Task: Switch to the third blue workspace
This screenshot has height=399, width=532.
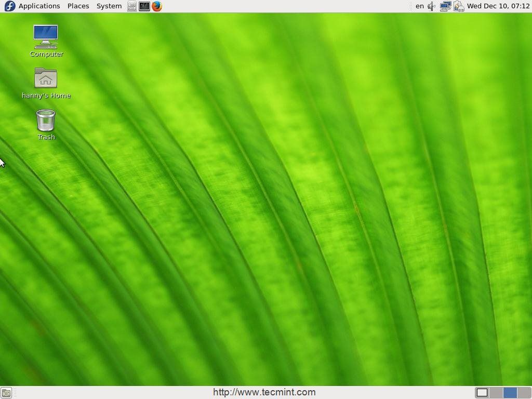Action: [x=510, y=393]
